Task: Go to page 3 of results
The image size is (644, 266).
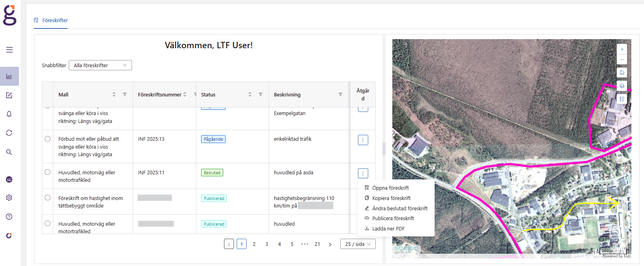Action: pyautogui.click(x=267, y=244)
